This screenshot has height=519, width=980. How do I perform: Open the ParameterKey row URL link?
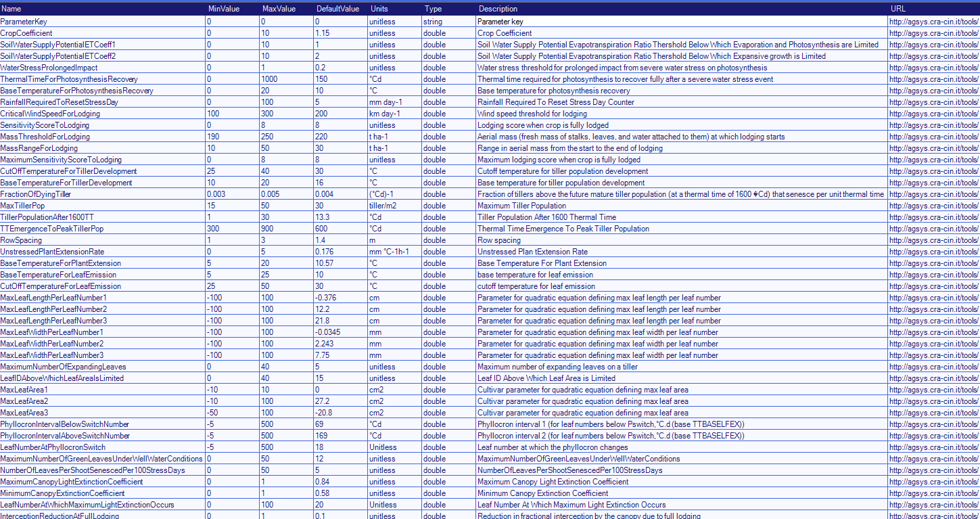934,22
